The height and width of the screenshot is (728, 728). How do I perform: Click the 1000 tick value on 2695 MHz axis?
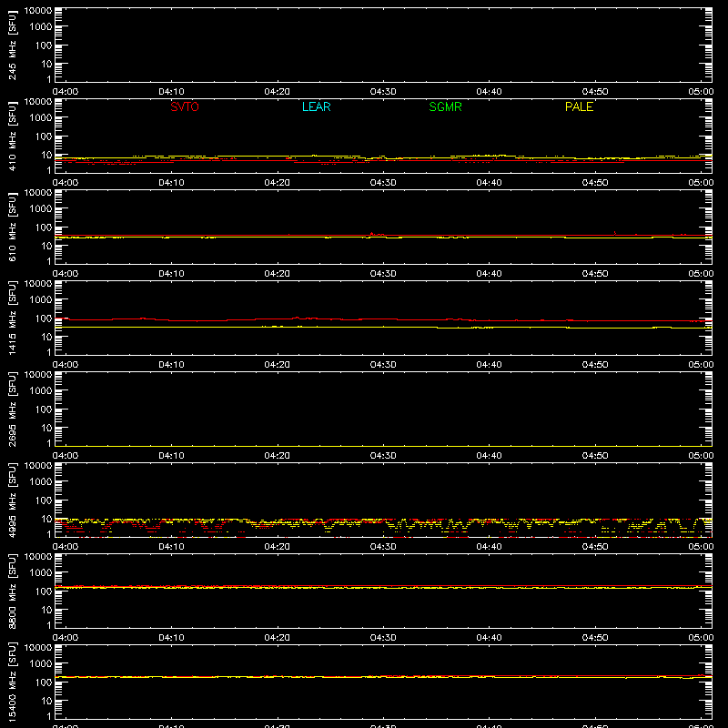[x=41, y=390]
